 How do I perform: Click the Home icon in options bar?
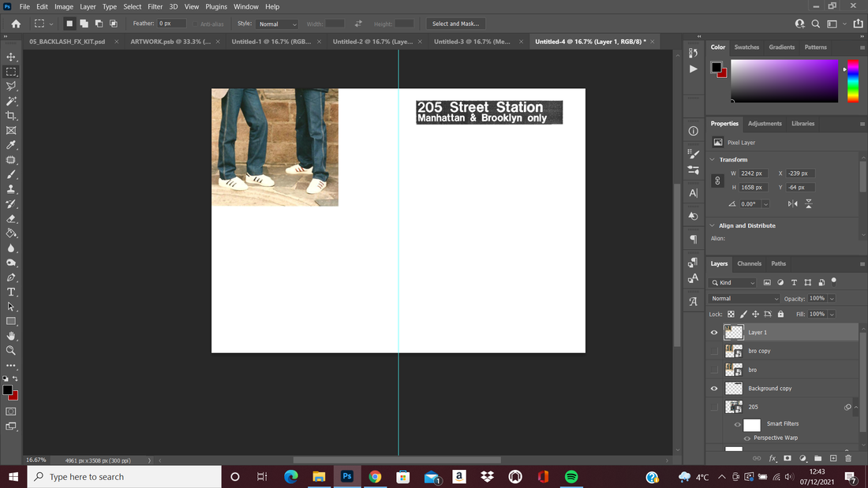[x=16, y=24]
